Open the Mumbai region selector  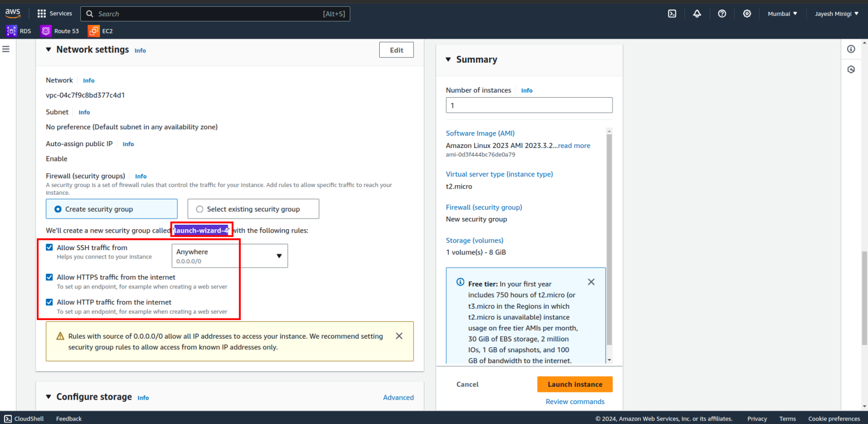tap(782, 14)
